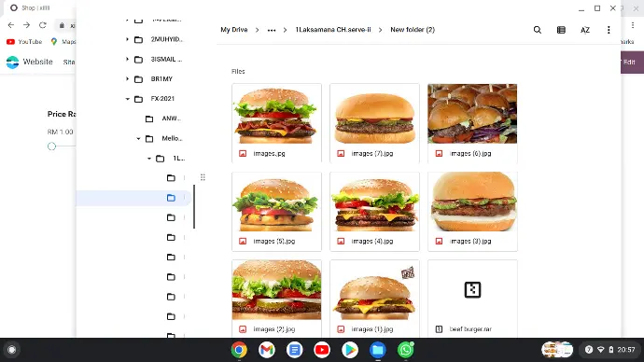Open Files app from the shelf

click(377, 350)
